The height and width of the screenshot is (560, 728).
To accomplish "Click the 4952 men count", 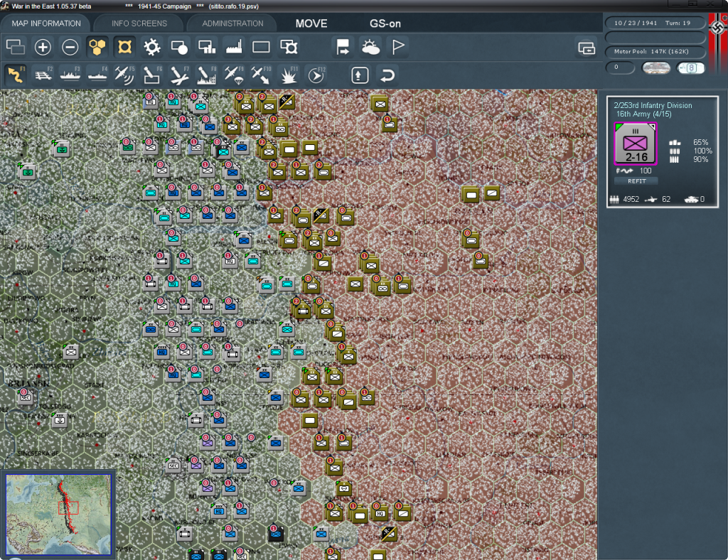I will pos(631,199).
